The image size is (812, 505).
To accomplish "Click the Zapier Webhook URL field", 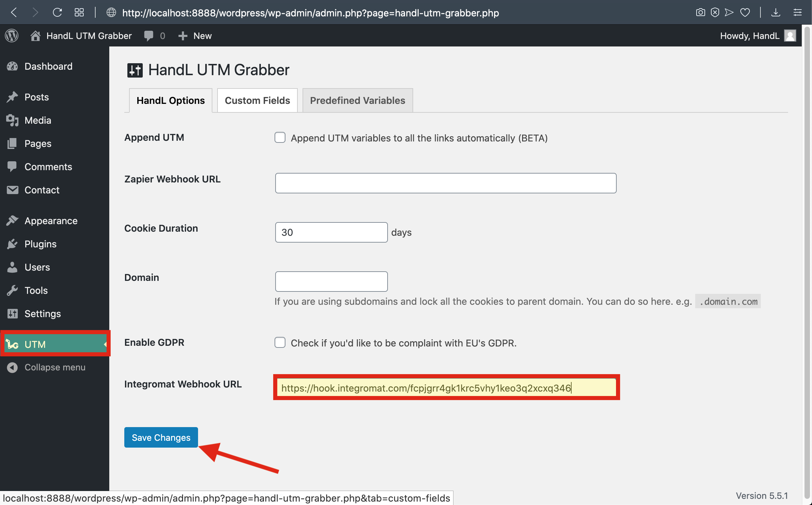I will (445, 183).
